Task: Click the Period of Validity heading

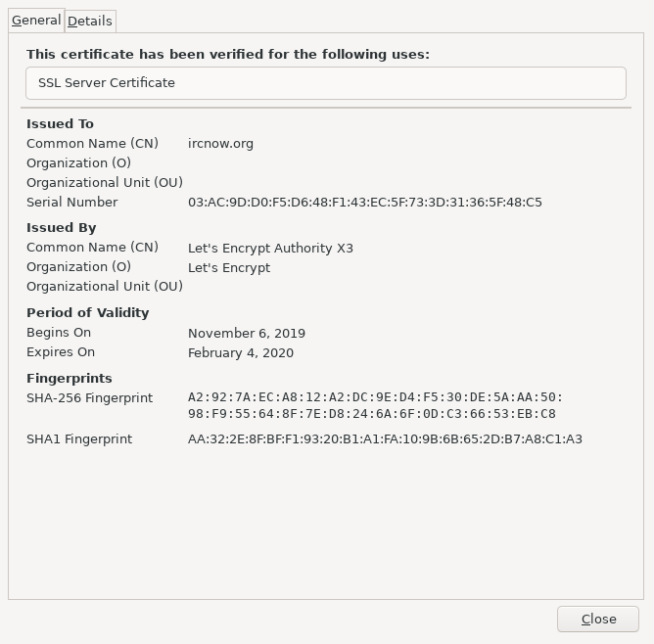Action: [87, 313]
